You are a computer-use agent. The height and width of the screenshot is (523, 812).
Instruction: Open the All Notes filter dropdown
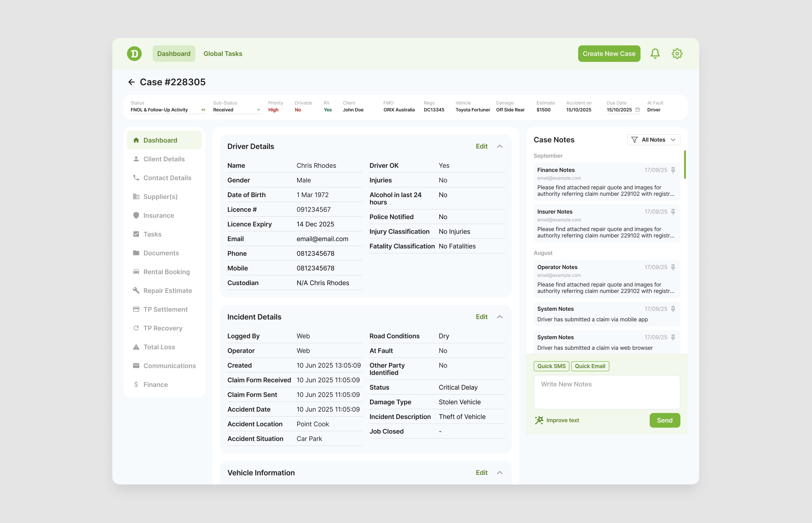tap(653, 140)
